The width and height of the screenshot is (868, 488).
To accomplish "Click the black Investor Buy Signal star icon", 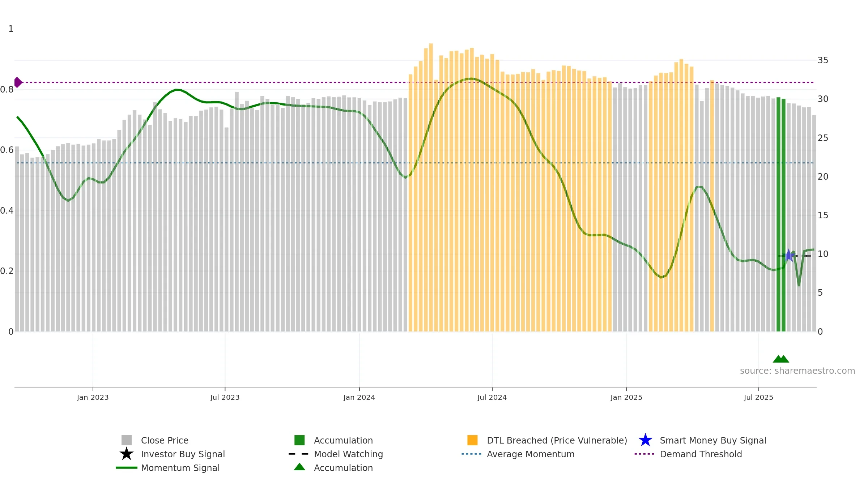I will (x=126, y=454).
